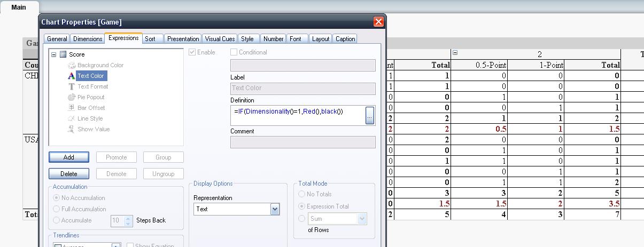Open the Representation dropdown

[275, 209]
